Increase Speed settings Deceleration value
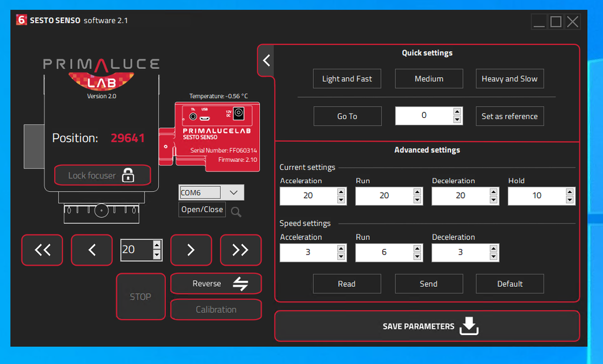The height and width of the screenshot is (364, 603). pyautogui.click(x=493, y=248)
